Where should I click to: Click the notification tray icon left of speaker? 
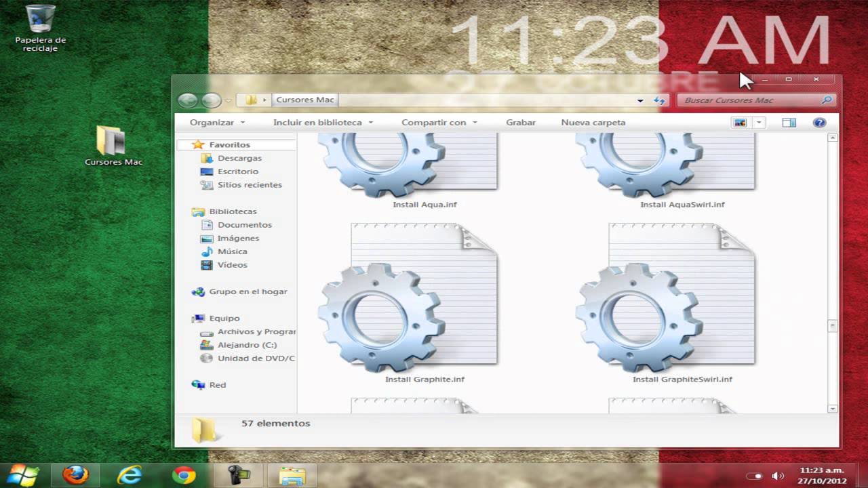tap(754, 476)
